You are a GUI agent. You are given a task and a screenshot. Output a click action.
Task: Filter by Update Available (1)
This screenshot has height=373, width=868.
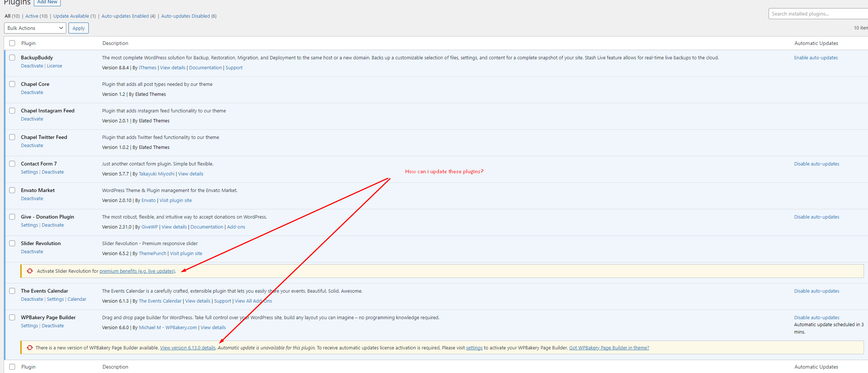tap(74, 16)
